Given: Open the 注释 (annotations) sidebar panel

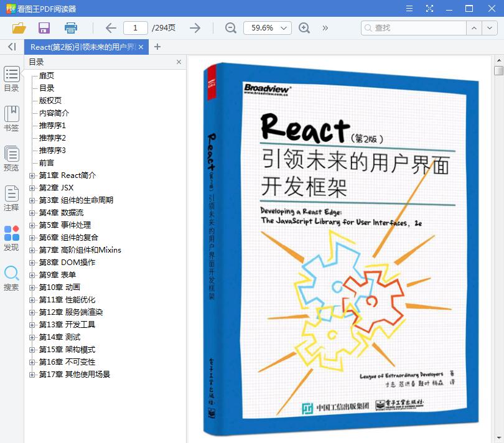Looking at the screenshot, I should tap(12, 198).
